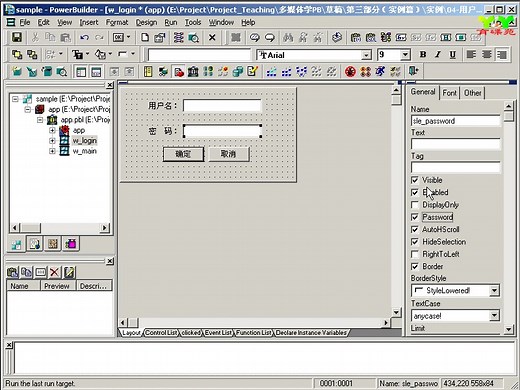Click the Bold B button
This screenshot has height=390, width=520.
pos(423,54)
